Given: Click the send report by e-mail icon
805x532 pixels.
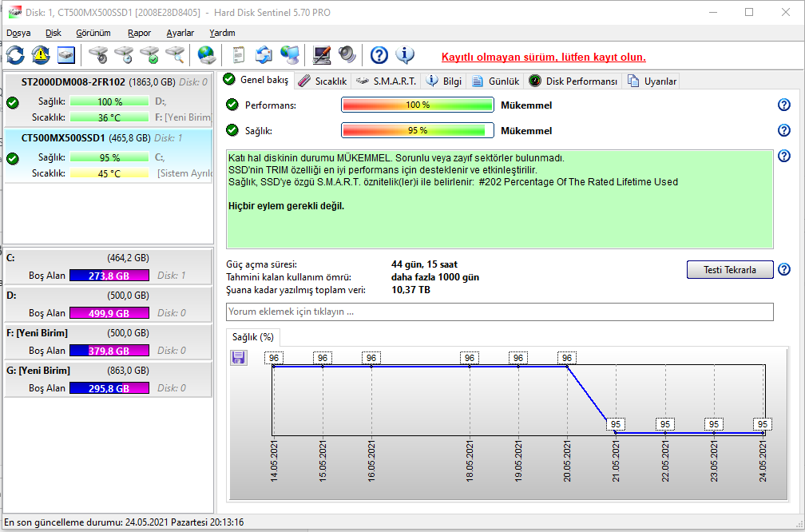Looking at the screenshot, I should tap(264, 55).
